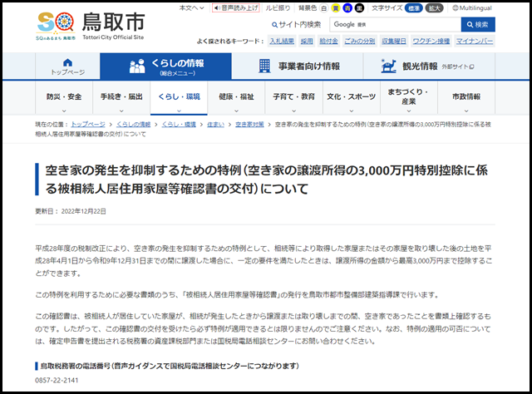
Task: Click the Tottori City SQ logo
Action: coord(56,27)
